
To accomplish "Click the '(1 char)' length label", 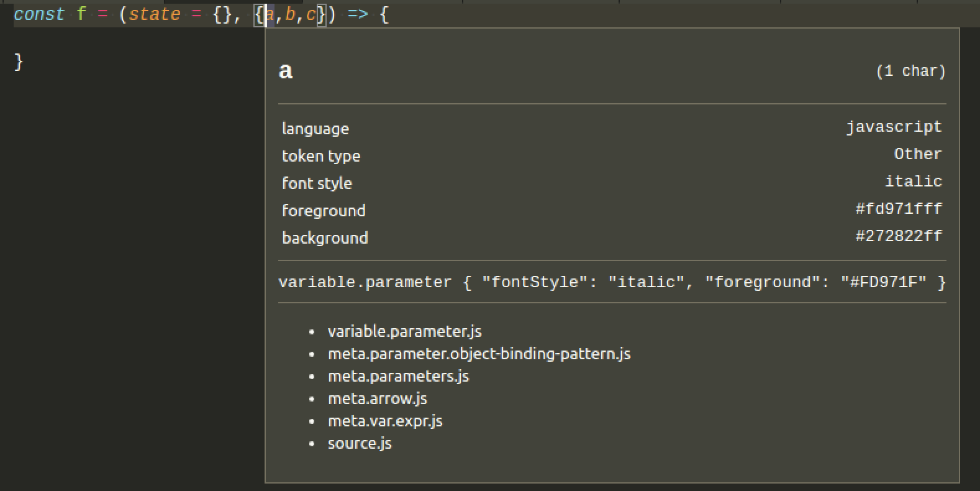I will [x=910, y=71].
